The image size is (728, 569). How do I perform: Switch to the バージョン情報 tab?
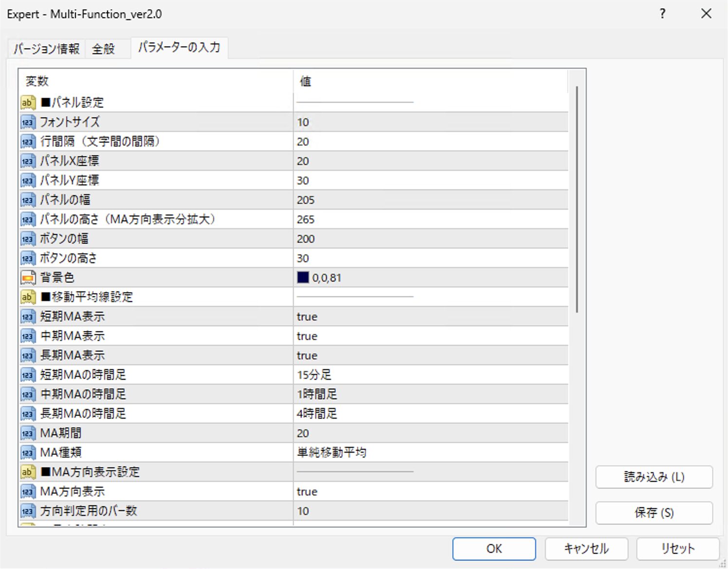(46, 49)
